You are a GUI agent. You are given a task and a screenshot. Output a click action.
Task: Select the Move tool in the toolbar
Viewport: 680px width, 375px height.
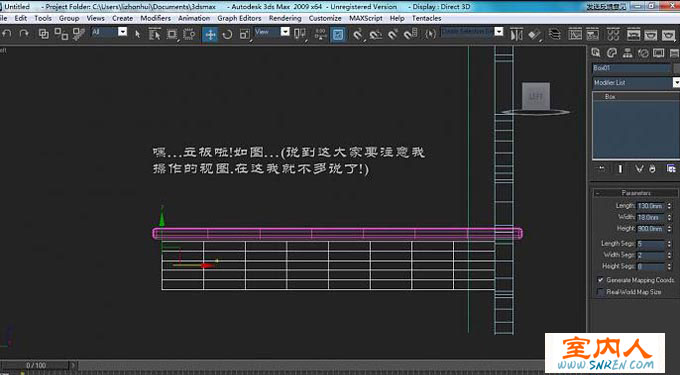point(210,34)
